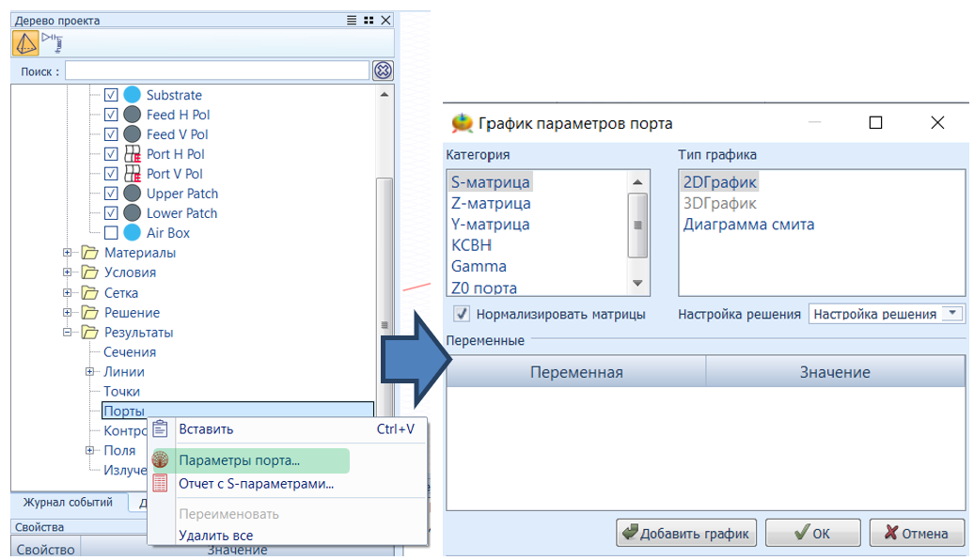Click the Substrate blue sphere icon

coord(133,95)
